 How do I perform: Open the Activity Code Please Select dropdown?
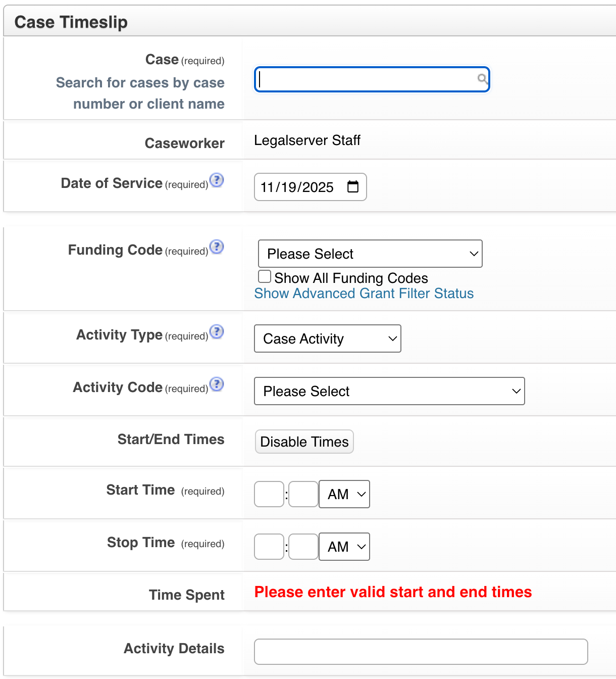[x=389, y=391]
